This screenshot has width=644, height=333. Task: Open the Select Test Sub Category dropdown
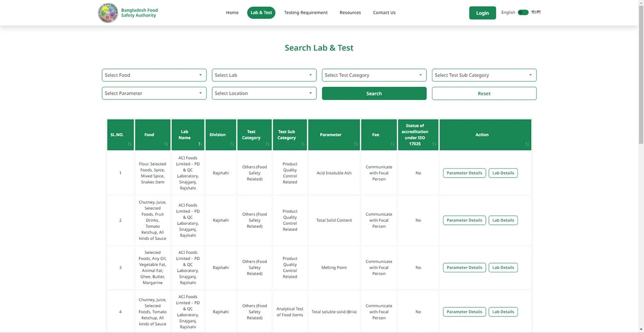pyautogui.click(x=484, y=75)
